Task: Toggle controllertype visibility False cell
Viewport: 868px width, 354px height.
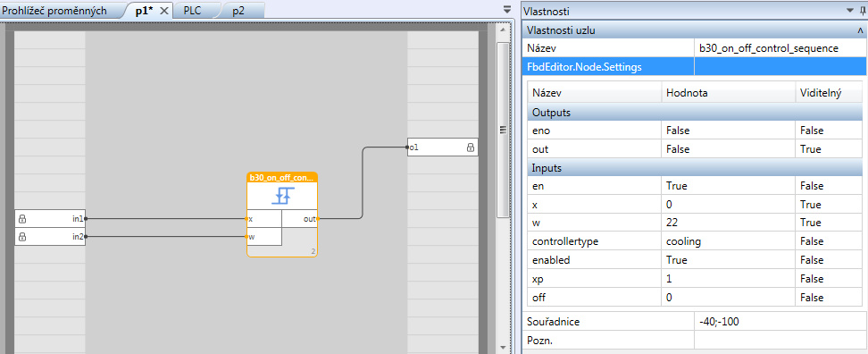Action: click(829, 241)
